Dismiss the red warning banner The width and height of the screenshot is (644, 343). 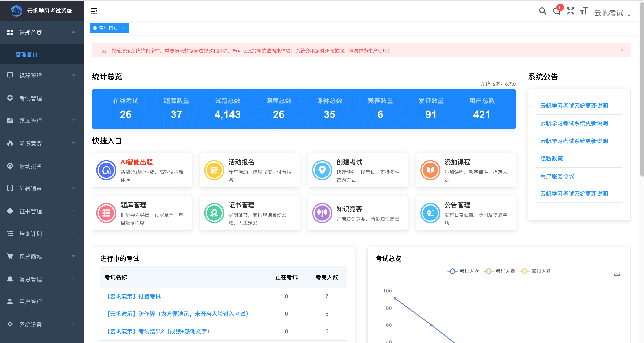(622, 50)
